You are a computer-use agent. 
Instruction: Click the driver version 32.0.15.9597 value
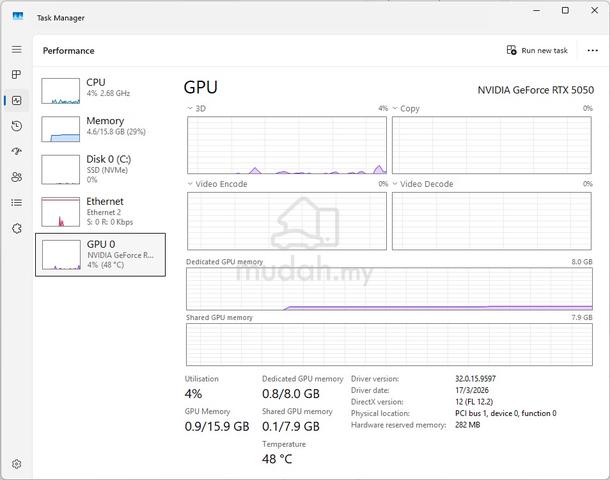[x=475, y=378]
